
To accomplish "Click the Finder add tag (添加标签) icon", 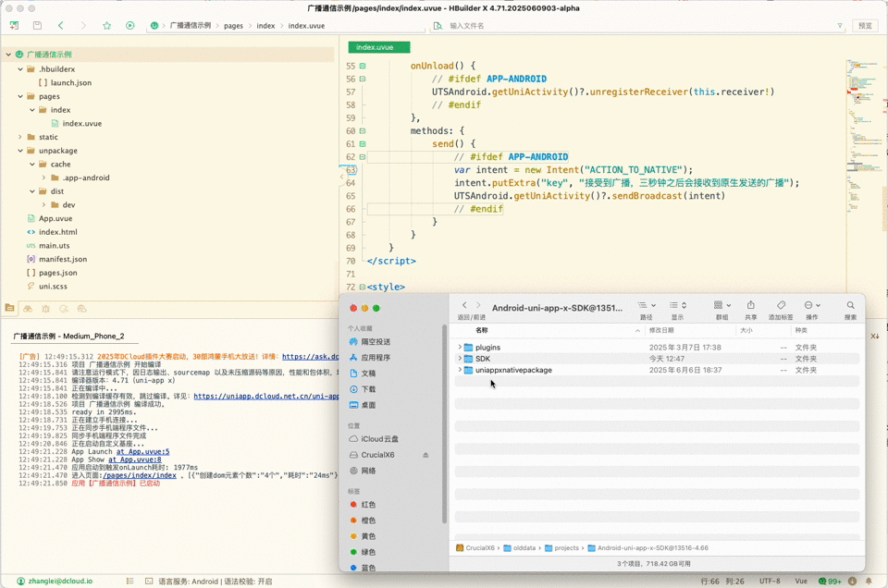I will pos(781,305).
